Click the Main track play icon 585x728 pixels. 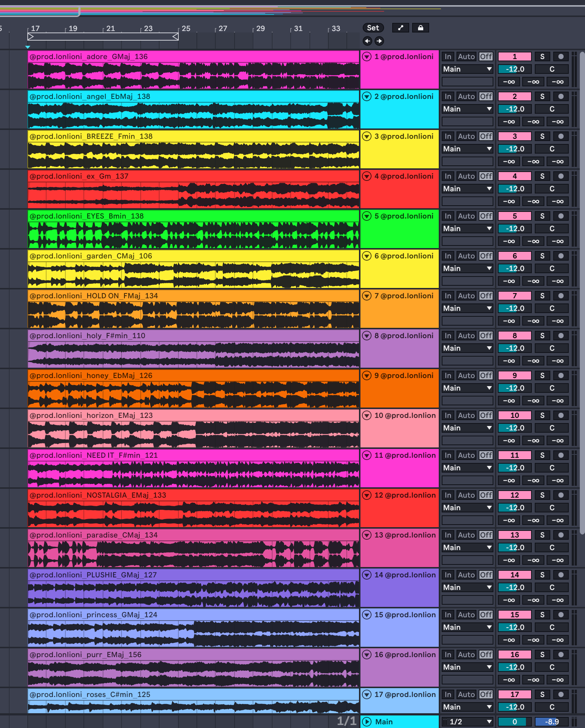(367, 722)
